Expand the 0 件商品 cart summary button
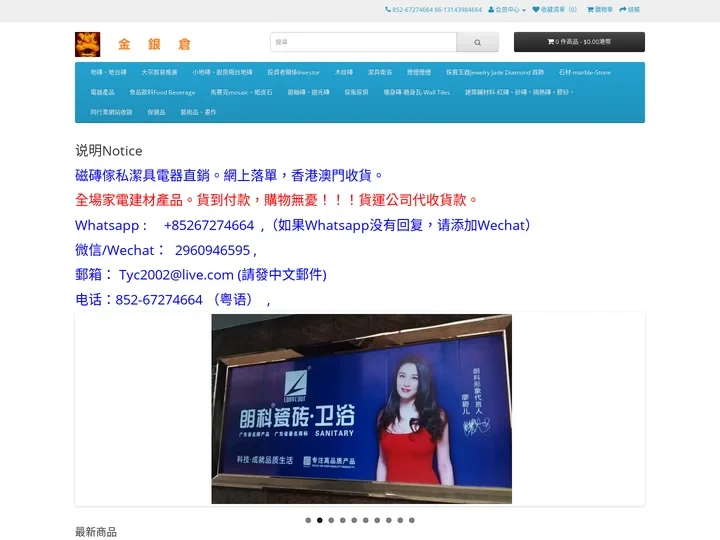 579,42
